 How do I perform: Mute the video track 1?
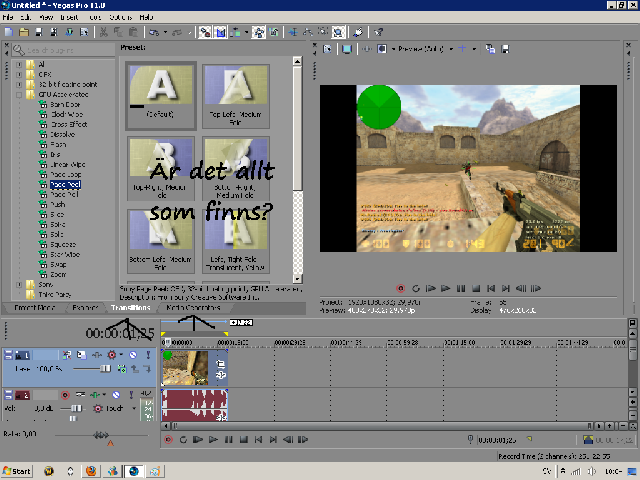133,355
